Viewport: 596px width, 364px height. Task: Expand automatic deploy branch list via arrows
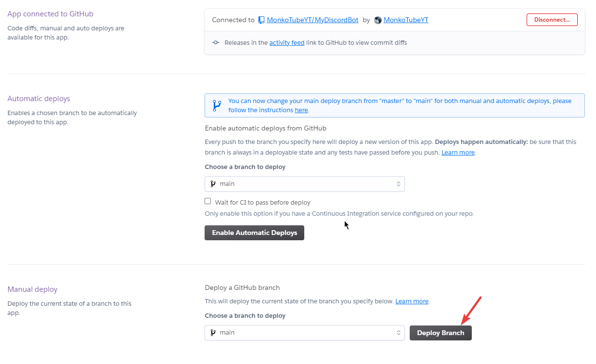[x=398, y=184]
